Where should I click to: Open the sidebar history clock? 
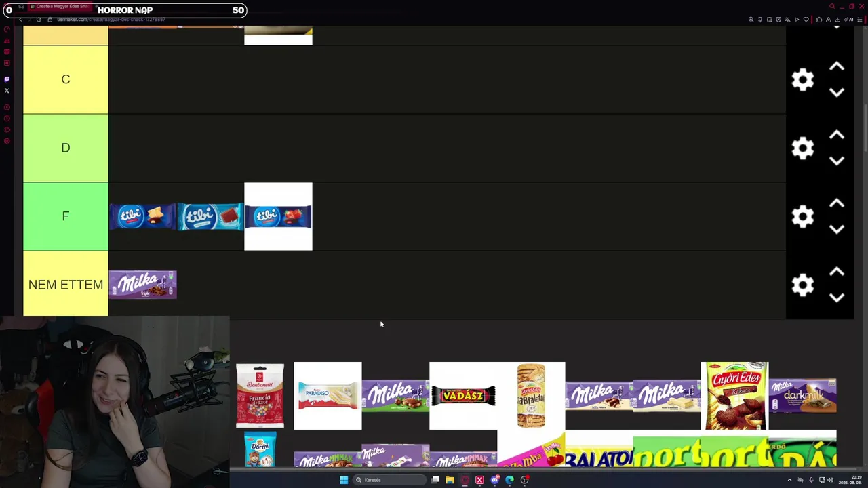[x=7, y=119]
